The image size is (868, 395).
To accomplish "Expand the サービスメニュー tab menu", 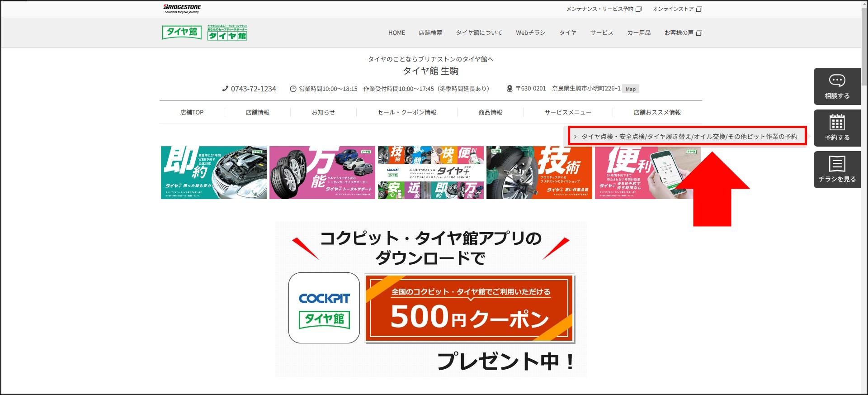I will pyautogui.click(x=568, y=112).
